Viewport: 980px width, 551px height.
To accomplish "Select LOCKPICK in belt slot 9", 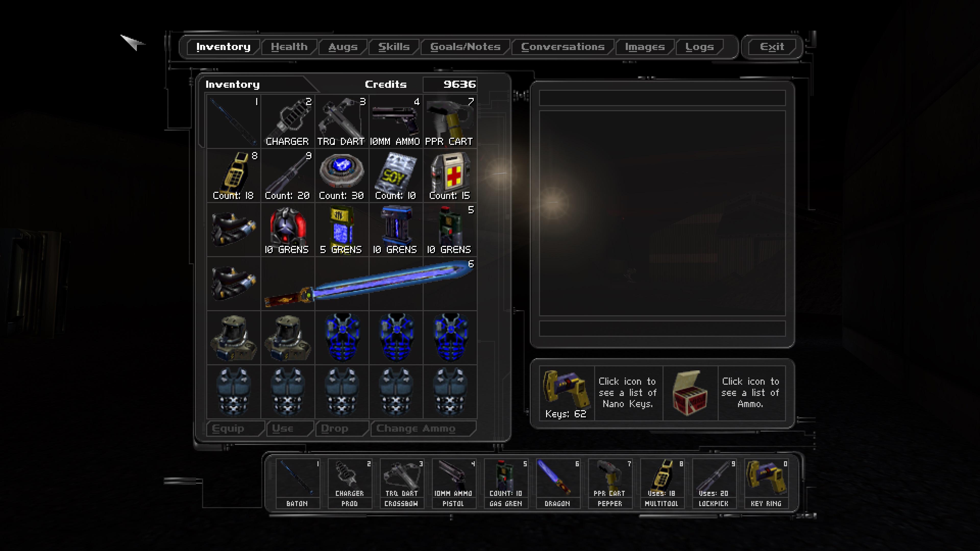I will [x=714, y=483].
